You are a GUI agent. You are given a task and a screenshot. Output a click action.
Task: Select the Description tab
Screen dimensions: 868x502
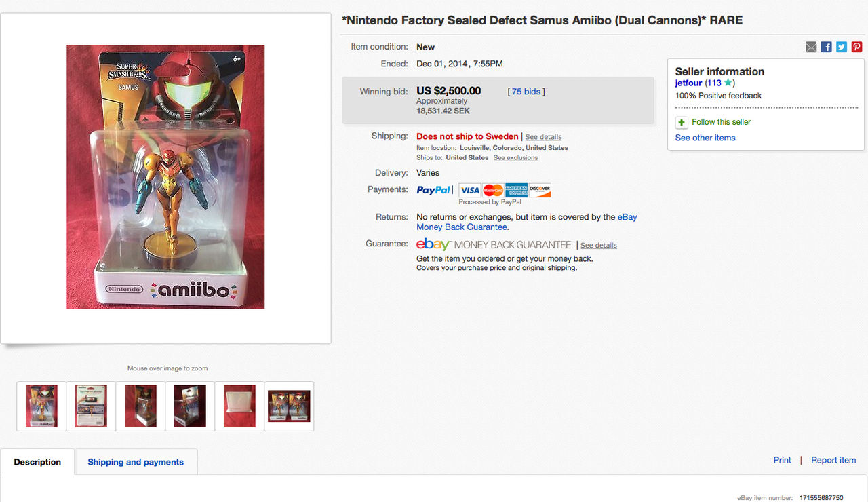tap(37, 462)
